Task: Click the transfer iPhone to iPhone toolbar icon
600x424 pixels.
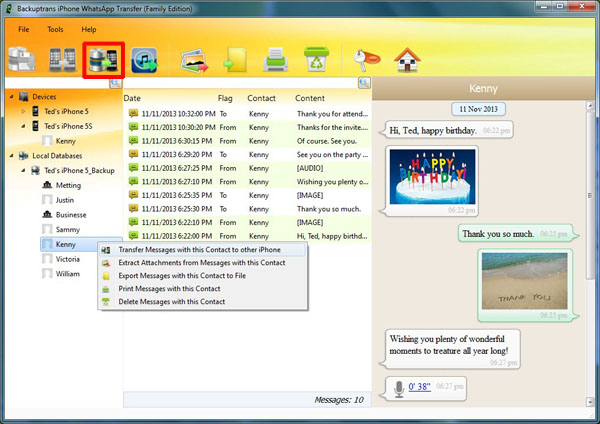Action: pyautogui.click(x=62, y=60)
